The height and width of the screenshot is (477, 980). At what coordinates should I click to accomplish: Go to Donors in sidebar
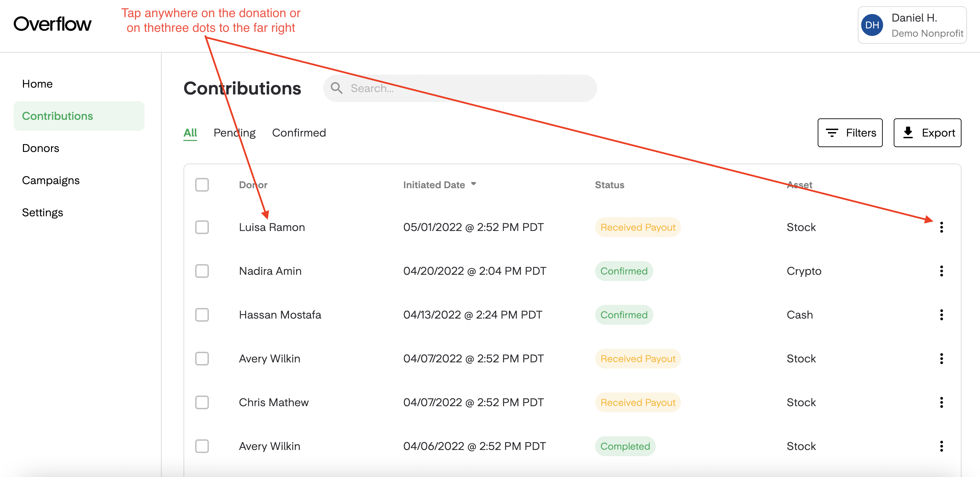coord(41,148)
